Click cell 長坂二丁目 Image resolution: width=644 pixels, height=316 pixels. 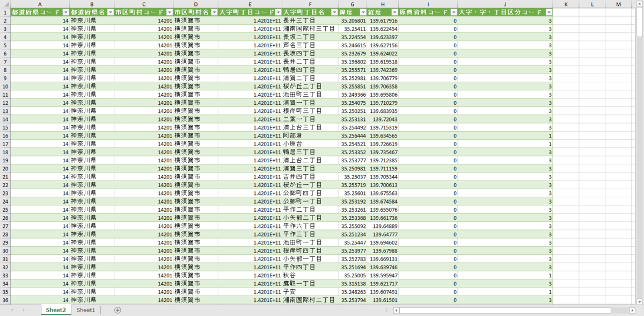point(310,37)
